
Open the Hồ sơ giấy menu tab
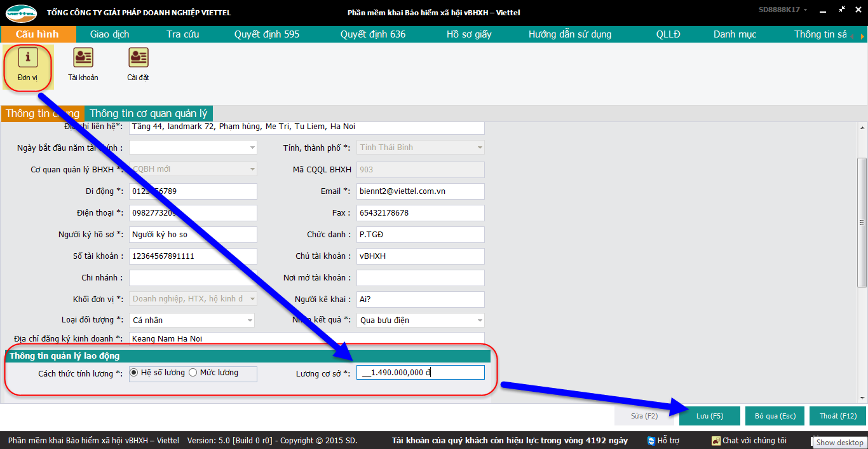pos(469,34)
